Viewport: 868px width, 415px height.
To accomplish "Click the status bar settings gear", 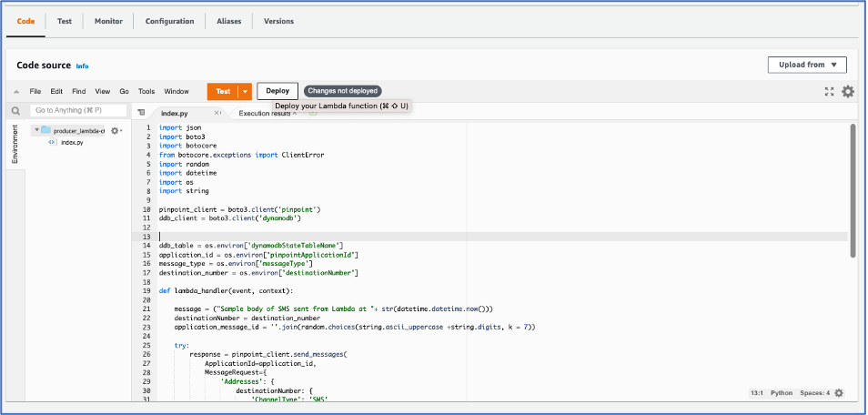I will [x=839, y=393].
